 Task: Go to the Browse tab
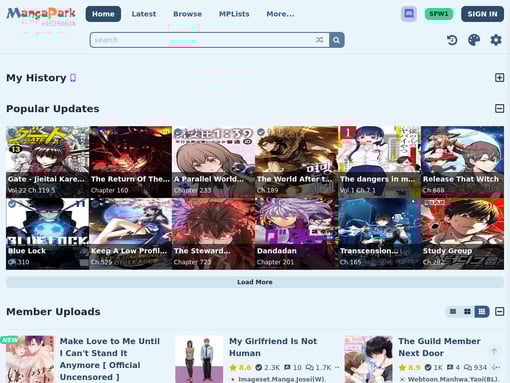188,14
